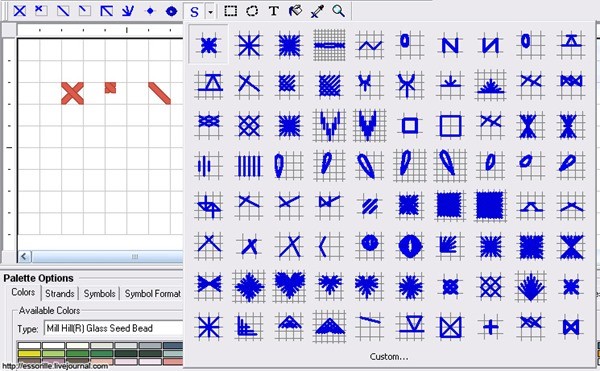The image size is (600, 371).
Task: Select the eyedropper color picker tool
Action: [317, 11]
